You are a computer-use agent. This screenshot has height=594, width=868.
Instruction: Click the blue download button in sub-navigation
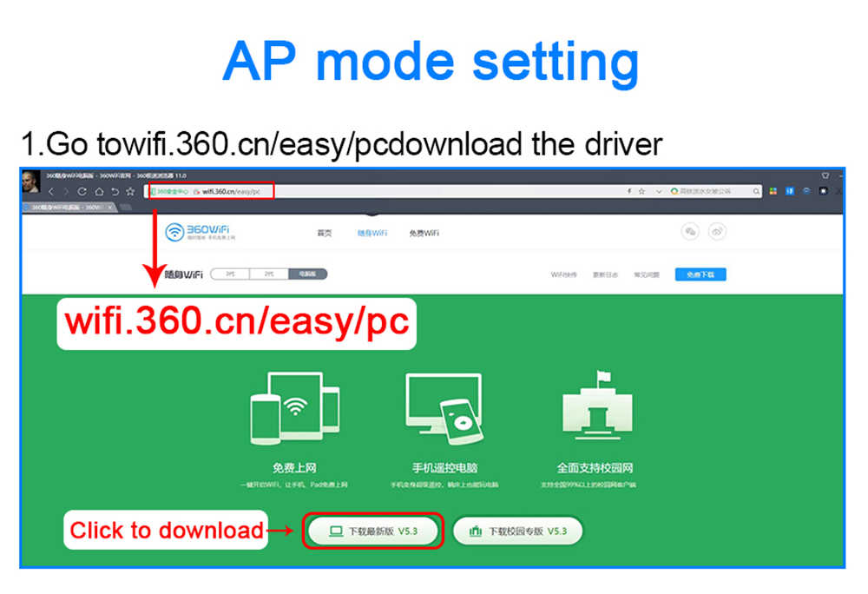(x=700, y=274)
